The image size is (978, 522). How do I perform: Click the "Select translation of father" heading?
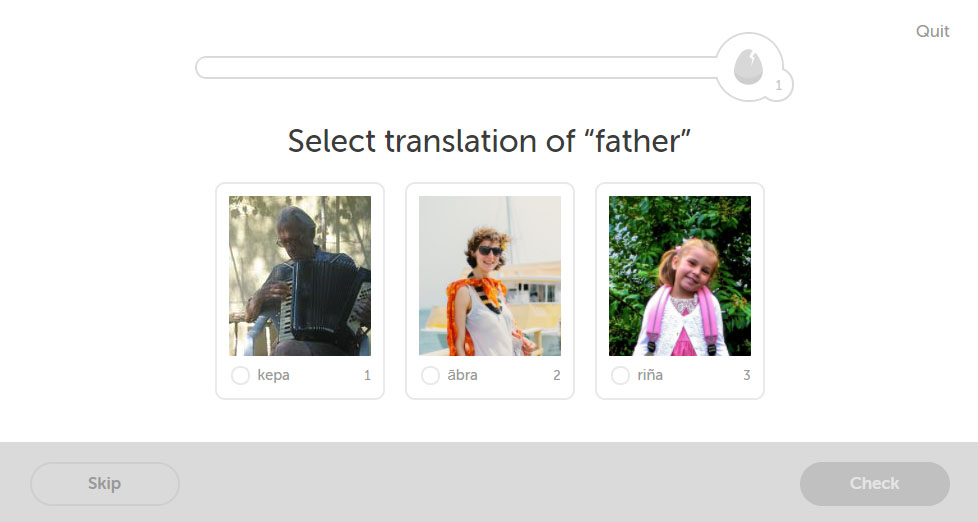pyautogui.click(x=489, y=141)
